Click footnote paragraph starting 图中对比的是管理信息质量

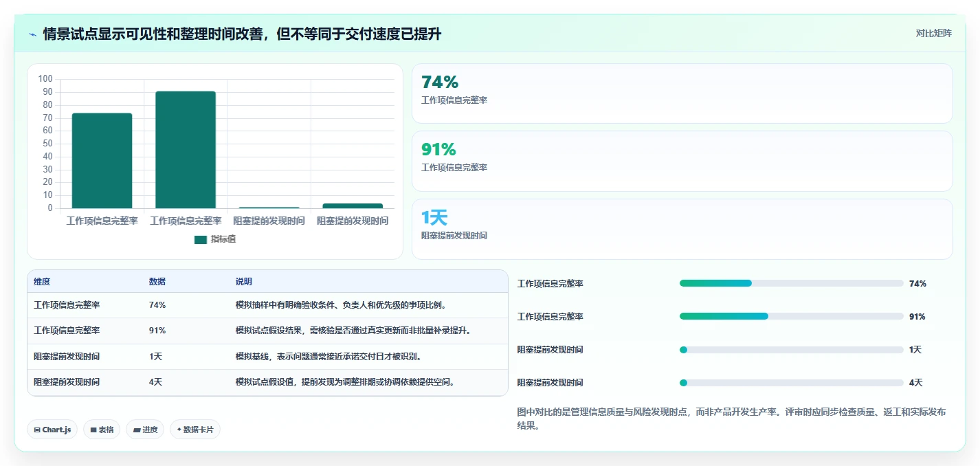click(731, 419)
